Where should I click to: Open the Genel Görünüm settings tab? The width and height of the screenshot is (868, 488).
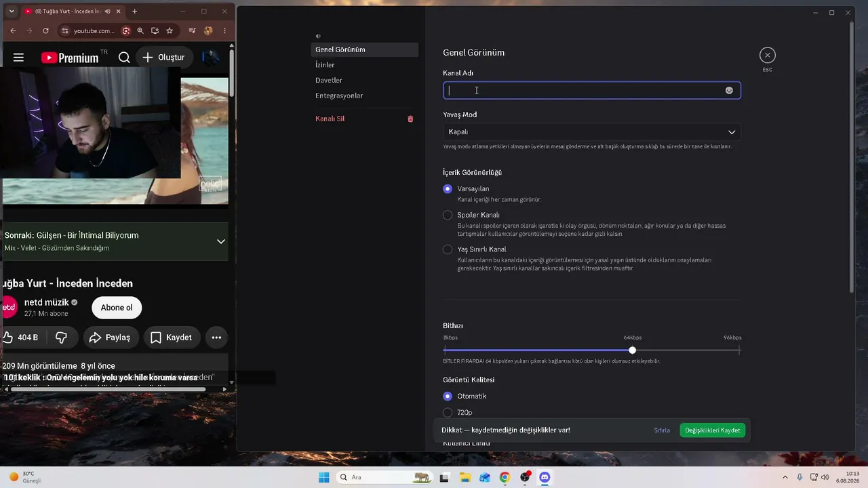coord(365,49)
